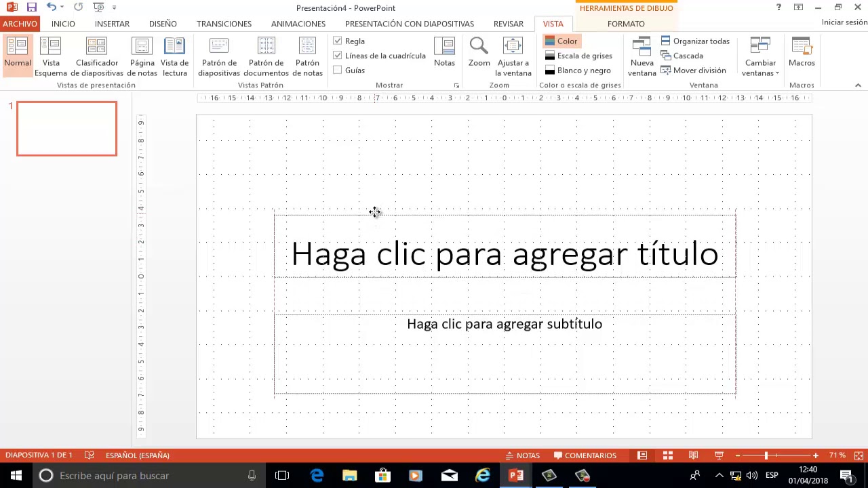The image size is (868, 488).
Task: Open Nueva ventana
Action: coord(642,56)
